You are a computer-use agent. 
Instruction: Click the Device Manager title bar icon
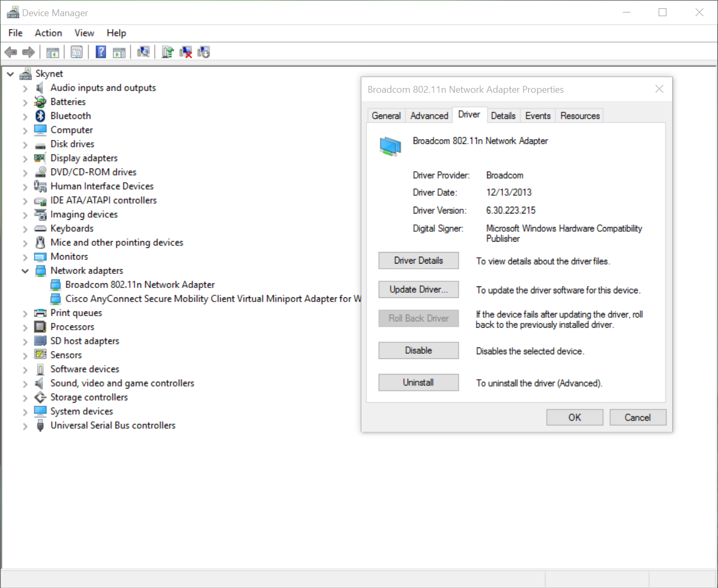(13, 12)
